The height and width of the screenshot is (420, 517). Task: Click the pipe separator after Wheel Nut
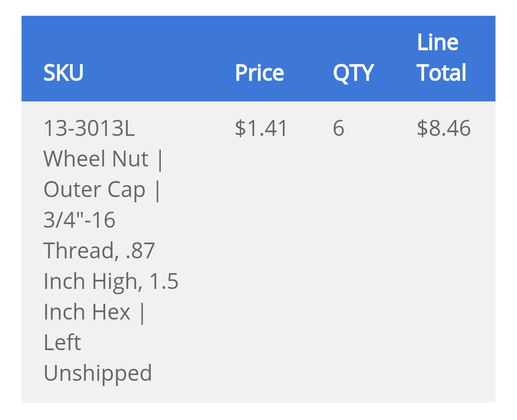(x=160, y=160)
